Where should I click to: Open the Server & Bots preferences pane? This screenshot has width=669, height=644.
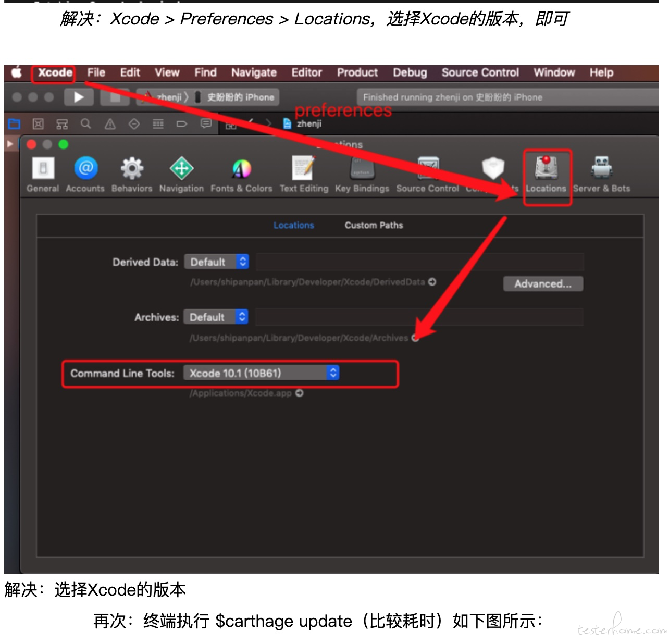click(x=602, y=175)
